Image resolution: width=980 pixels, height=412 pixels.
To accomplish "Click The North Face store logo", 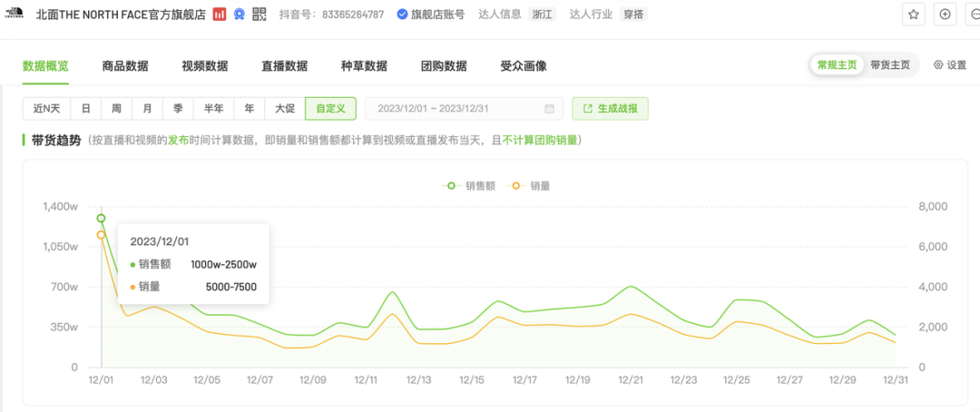I will point(15,15).
